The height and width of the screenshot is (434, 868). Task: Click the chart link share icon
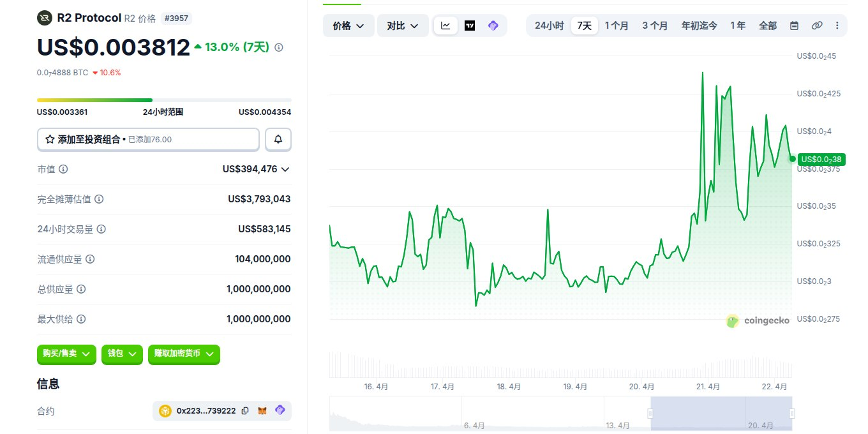point(817,26)
